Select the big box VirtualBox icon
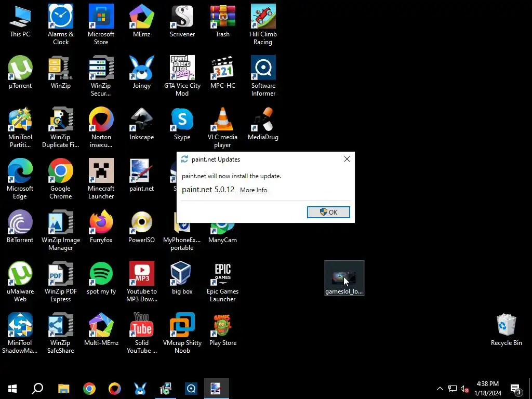Screen dimensions: 532x399 (x=182, y=278)
